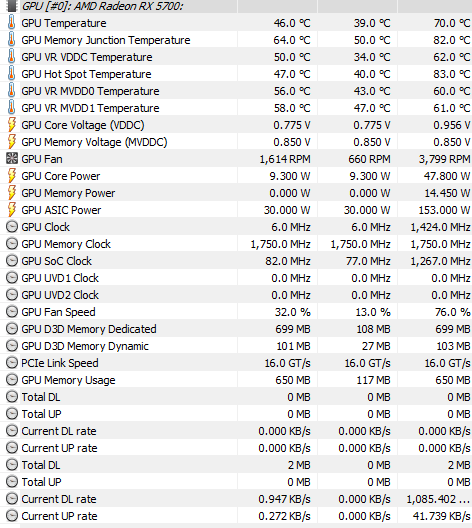Select the GPU Fan Speed label
472x528 pixels.
tap(58, 312)
